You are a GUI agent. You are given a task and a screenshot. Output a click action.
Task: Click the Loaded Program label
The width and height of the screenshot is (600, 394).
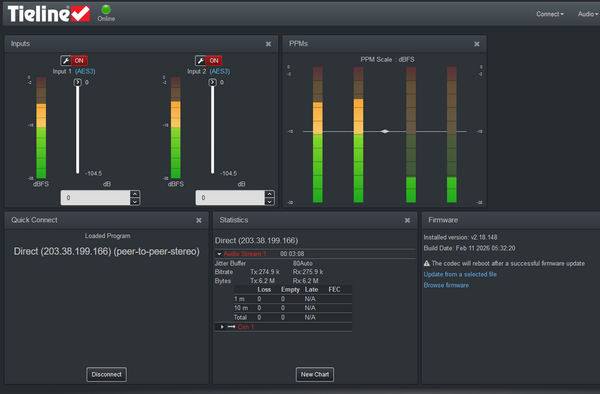pos(108,236)
